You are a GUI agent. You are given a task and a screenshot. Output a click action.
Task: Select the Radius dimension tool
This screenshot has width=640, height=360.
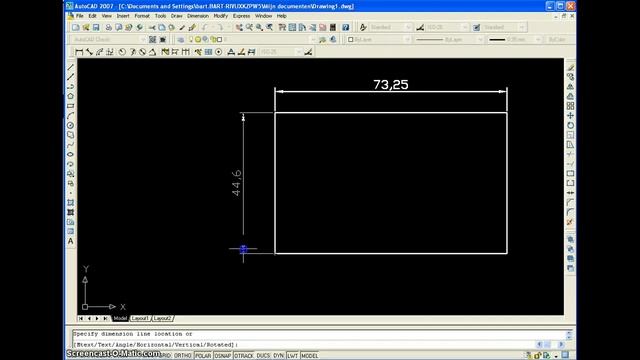(122, 52)
